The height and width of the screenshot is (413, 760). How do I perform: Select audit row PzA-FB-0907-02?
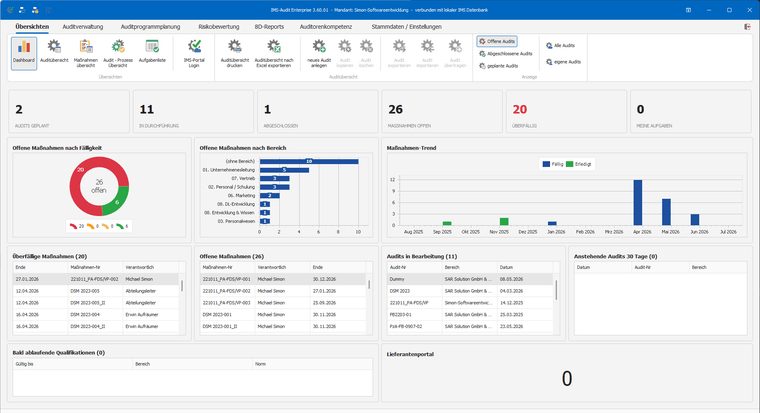pos(470,327)
